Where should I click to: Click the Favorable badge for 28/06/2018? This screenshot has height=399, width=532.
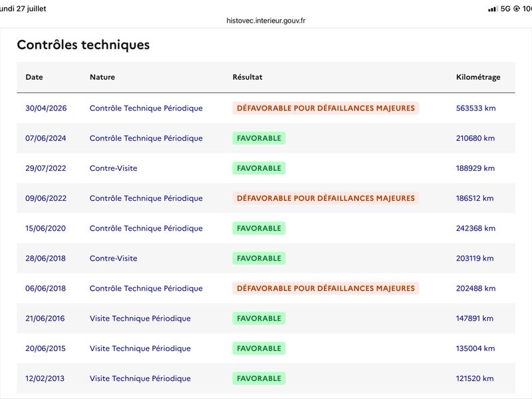(259, 258)
